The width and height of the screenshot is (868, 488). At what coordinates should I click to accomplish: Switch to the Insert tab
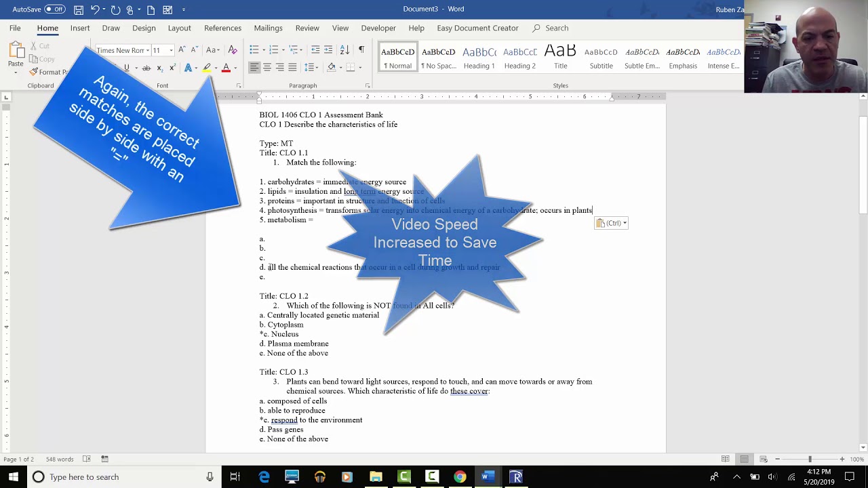pyautogui.click(x=80, y=28)
